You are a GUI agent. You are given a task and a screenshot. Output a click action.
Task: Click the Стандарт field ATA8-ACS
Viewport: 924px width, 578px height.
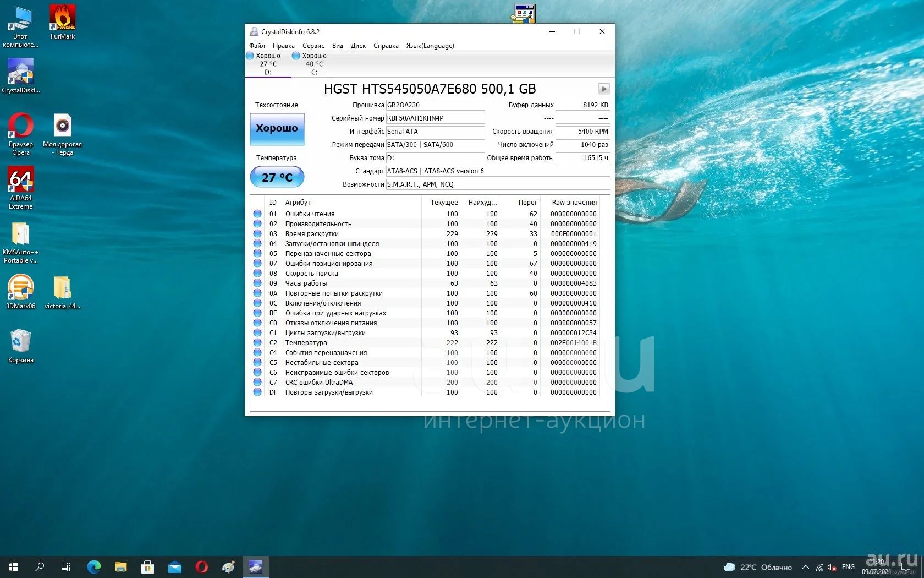(x=498, y=171)
